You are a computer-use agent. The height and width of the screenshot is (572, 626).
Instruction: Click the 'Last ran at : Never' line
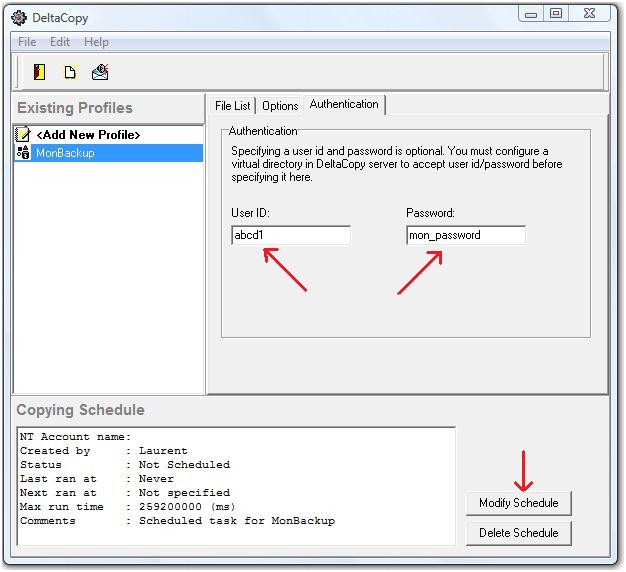(x=97, y=479)
